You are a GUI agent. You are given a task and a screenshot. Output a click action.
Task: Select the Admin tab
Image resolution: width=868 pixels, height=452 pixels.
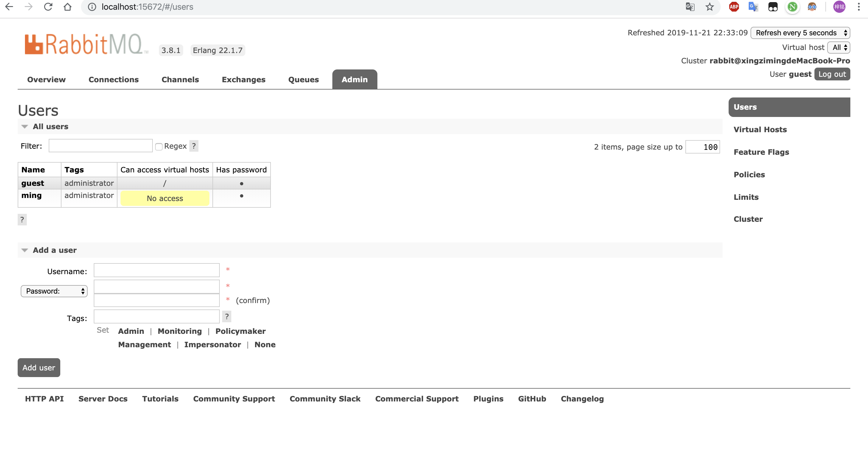[x=355, y=79]
